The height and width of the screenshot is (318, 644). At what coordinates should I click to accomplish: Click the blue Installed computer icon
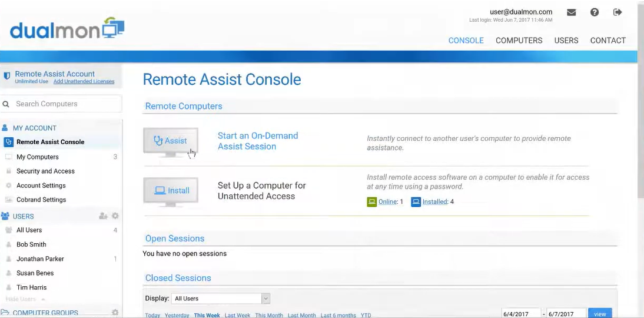[x=416, y=202]
